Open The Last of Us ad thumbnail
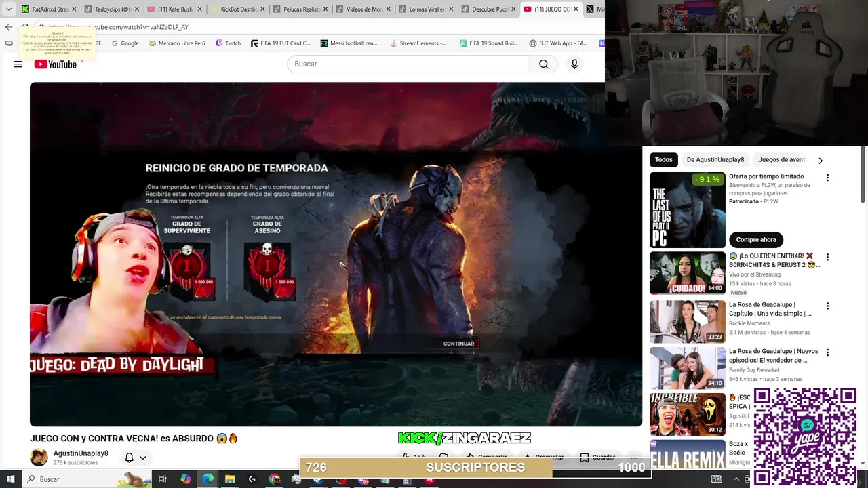 click(x=688, y=210)
